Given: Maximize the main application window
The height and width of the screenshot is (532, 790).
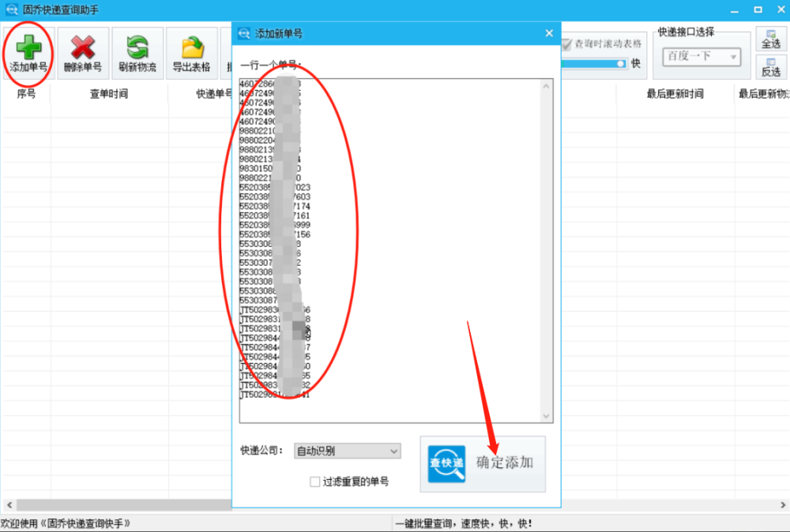Looking at the screenshot, I should point(758,10).
